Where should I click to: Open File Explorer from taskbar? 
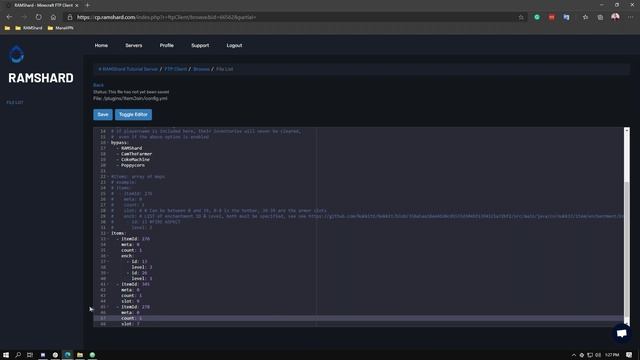[x=80, y=355]
